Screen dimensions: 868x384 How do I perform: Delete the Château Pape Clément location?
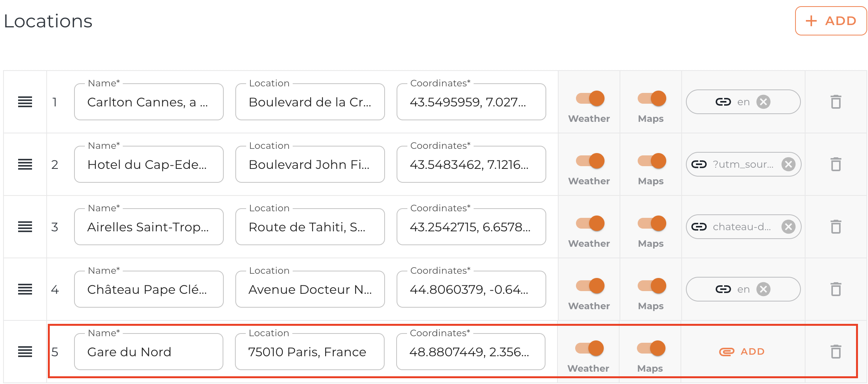point(836,289)
